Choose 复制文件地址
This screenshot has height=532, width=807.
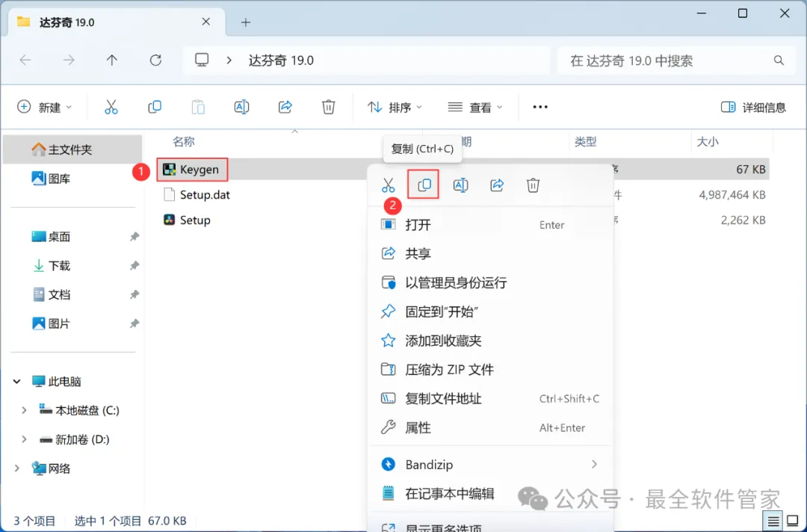[490, 398]
